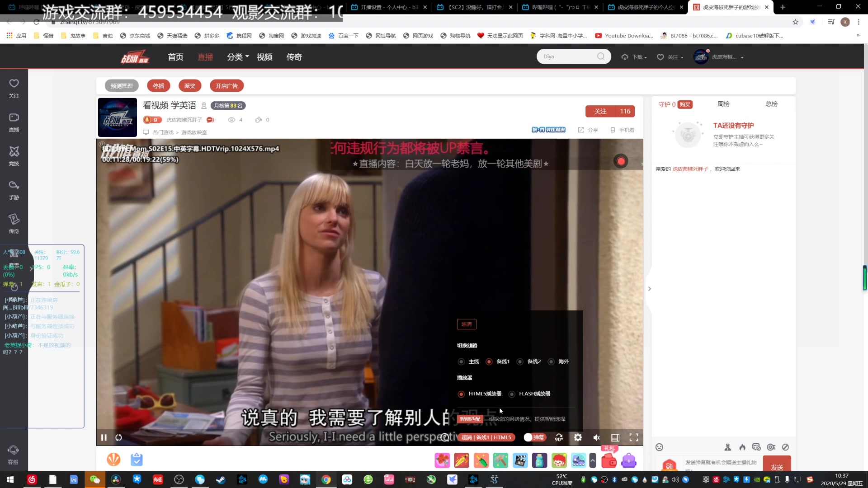
Task: Select the 超清 quality option
Action: click(467, 324)
